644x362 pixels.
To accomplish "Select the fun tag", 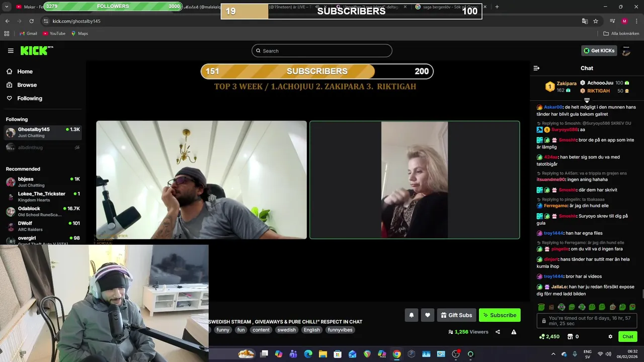I will [x=241, y=330].
